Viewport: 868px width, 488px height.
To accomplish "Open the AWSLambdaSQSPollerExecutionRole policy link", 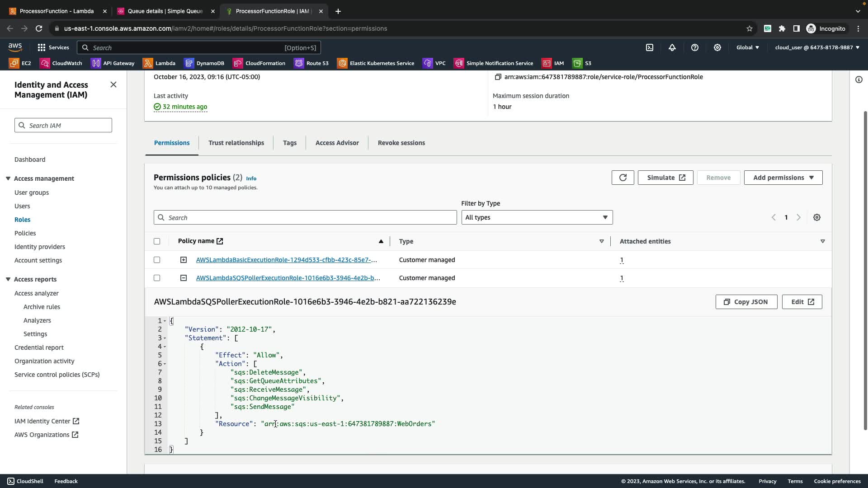I will (x=288, y=278).
